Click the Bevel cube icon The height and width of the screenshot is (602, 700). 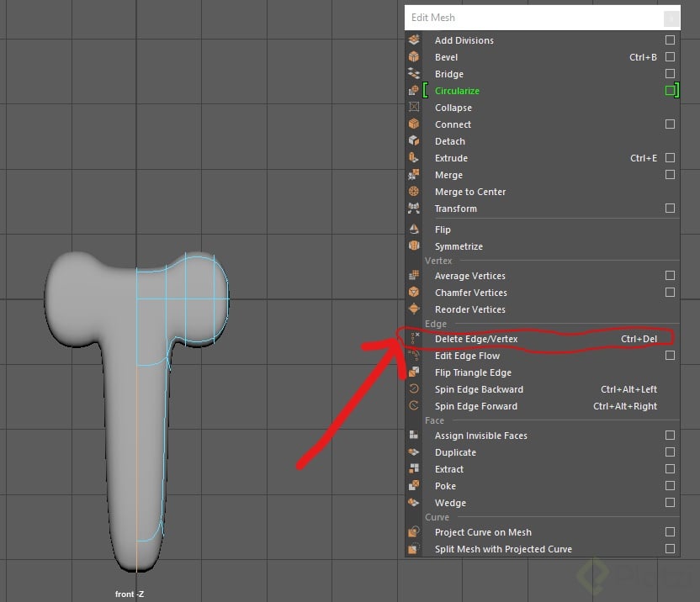click(x=414, y=56)
